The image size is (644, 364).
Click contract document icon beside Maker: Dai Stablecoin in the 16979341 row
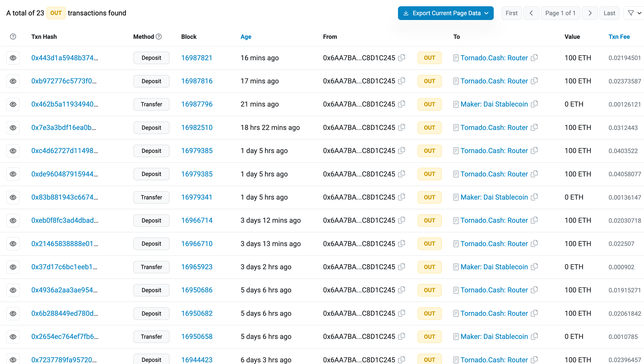tap(456, 197)
